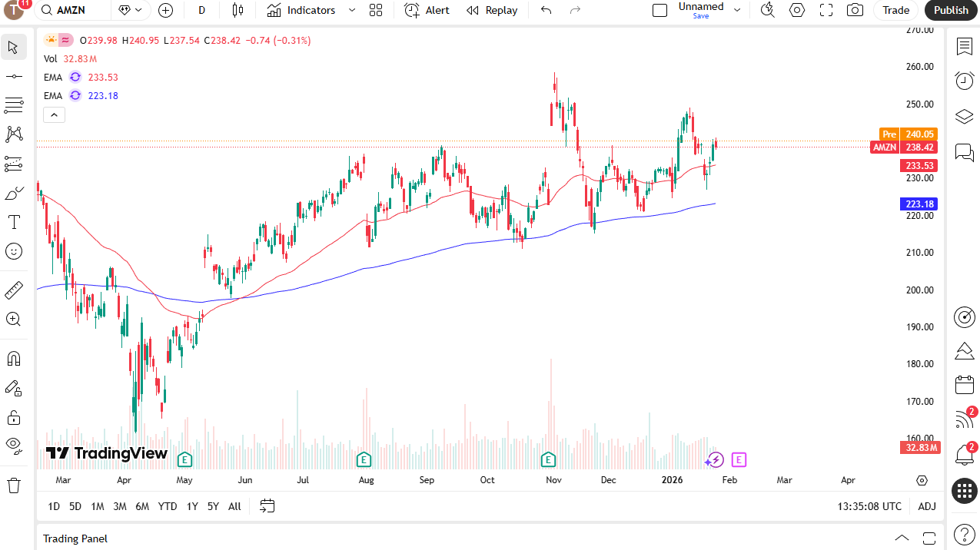Viewport: 980px width, 550px height.
Task: Open chart settings hexagon icon
Action: tap(797, 10)
